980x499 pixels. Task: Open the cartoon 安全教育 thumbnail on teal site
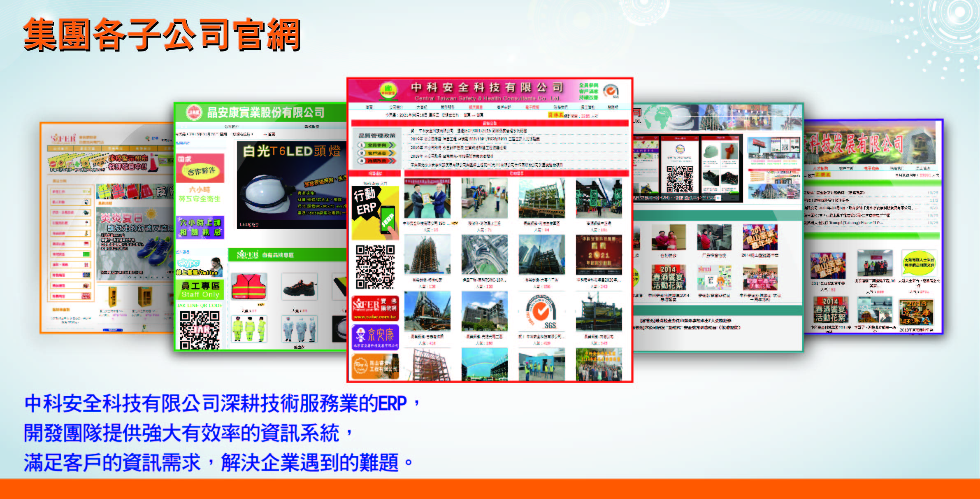tap(714, 277)
